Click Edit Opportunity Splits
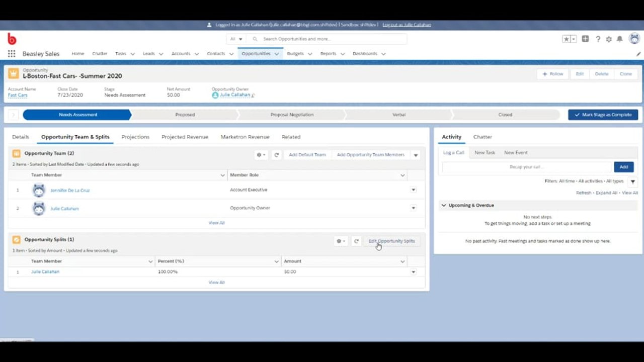This screenshot has width=644, height=362. click(392, 241)
